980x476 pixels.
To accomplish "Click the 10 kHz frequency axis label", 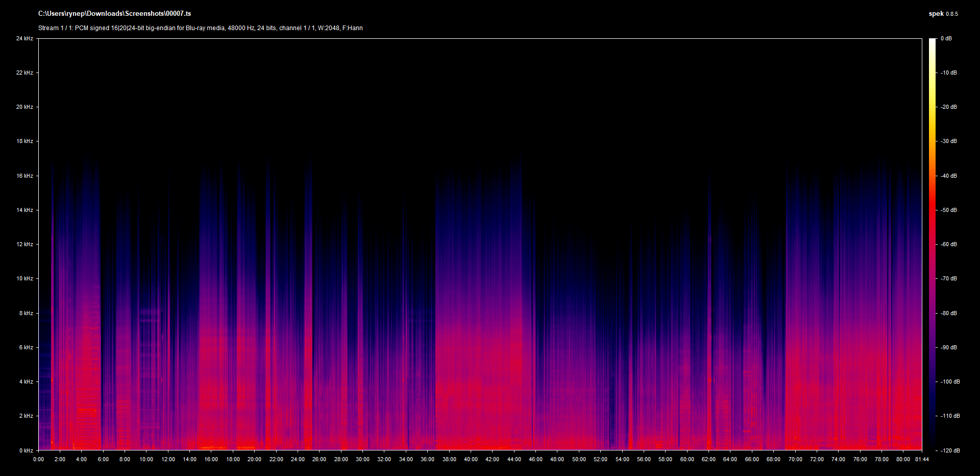I will 24,279.
